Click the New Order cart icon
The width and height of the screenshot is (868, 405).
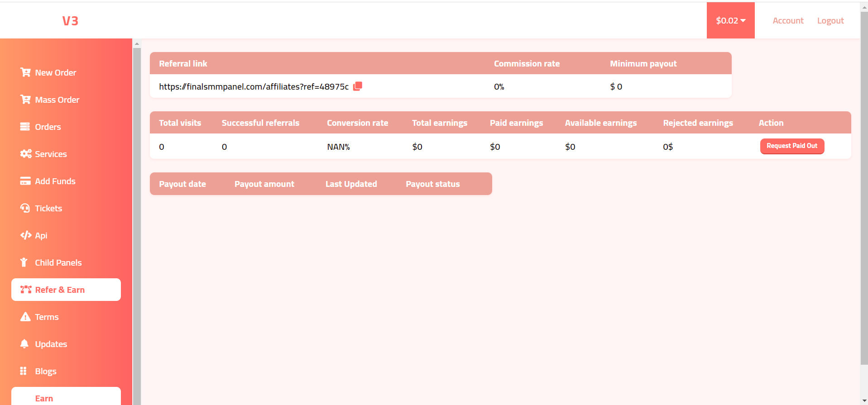[25, 72]
